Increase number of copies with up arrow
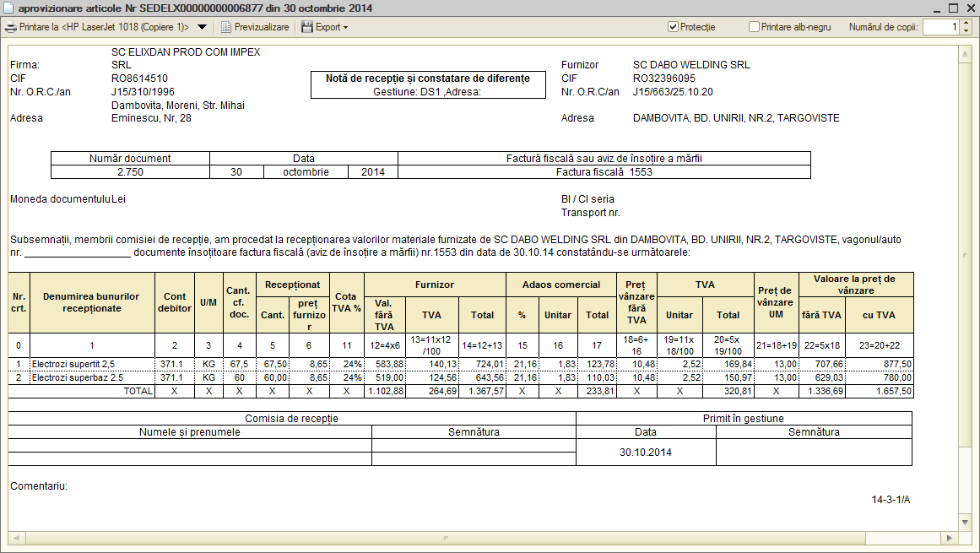 coord(966,23)
